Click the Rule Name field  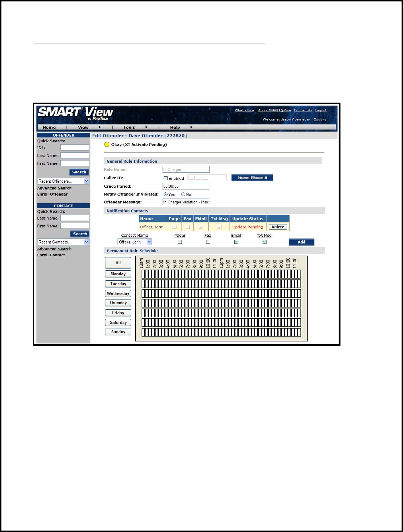[186, 169]
